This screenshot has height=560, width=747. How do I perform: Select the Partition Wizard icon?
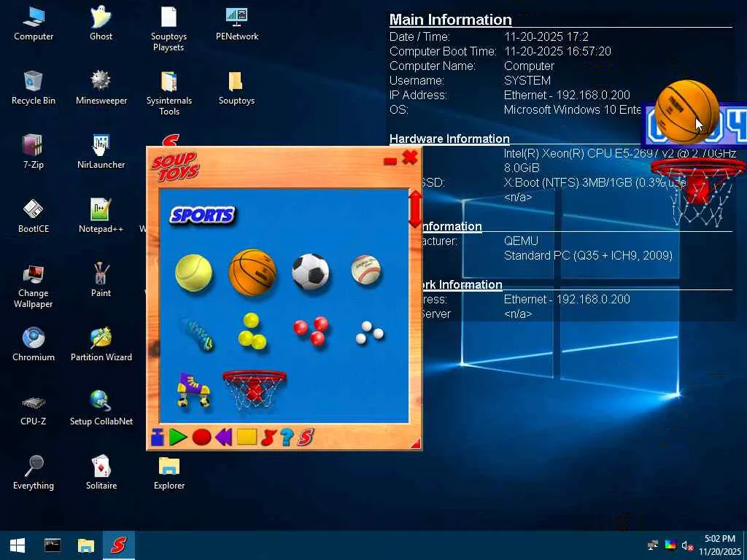pyautogui.click(x=101, y=345)
